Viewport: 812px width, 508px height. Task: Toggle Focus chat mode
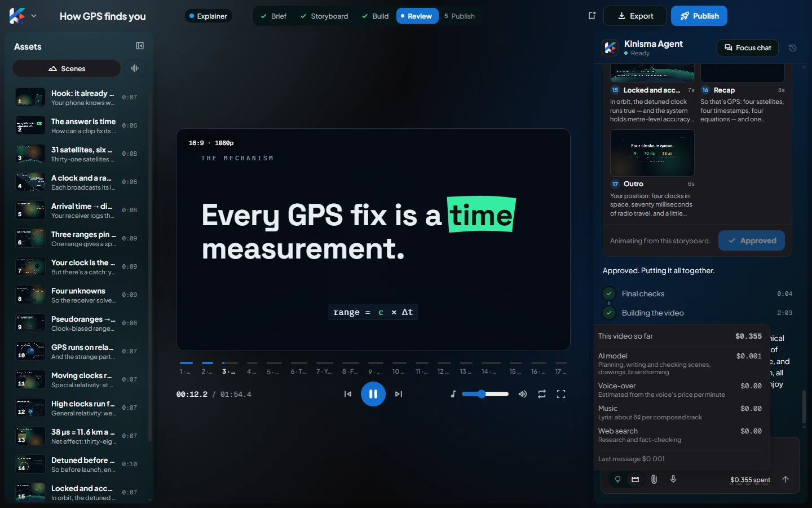(x=748, y=48)
